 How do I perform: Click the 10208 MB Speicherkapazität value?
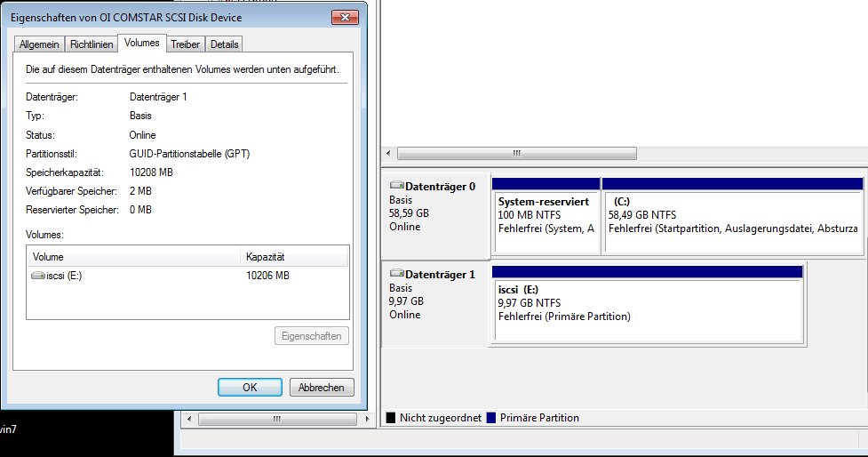click(x=151, y=172)
